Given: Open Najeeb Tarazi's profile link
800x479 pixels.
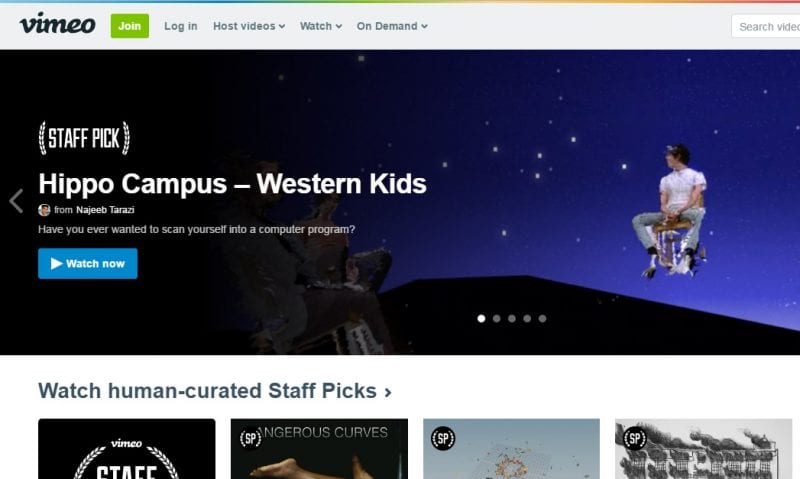Looking at the screenshot, I should (105, 210).
